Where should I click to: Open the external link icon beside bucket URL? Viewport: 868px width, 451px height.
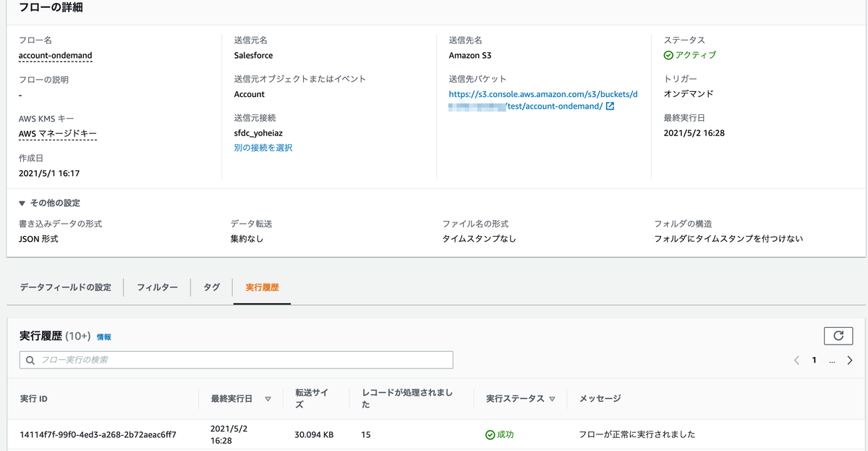pos(610,106)
